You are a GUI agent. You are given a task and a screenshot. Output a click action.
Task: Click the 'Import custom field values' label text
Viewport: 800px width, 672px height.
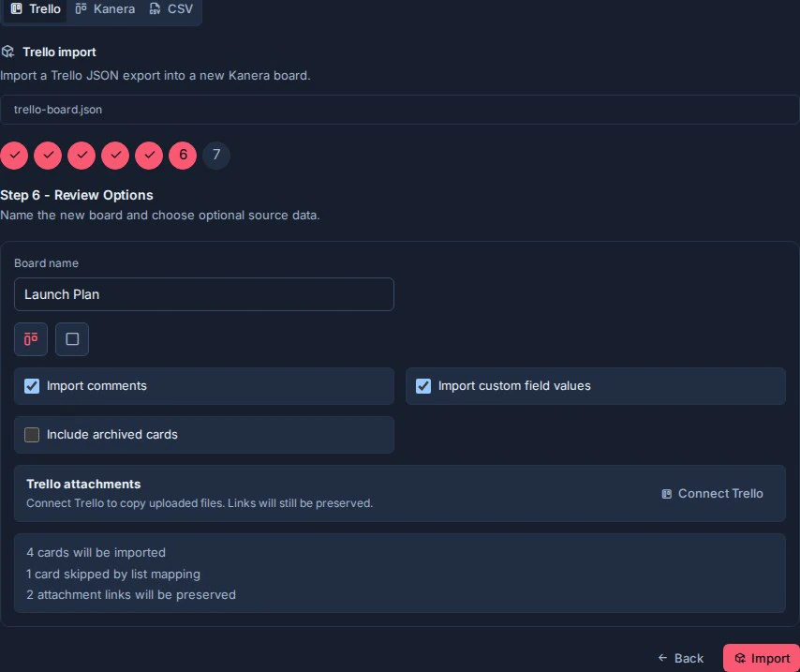coord(514,385)
